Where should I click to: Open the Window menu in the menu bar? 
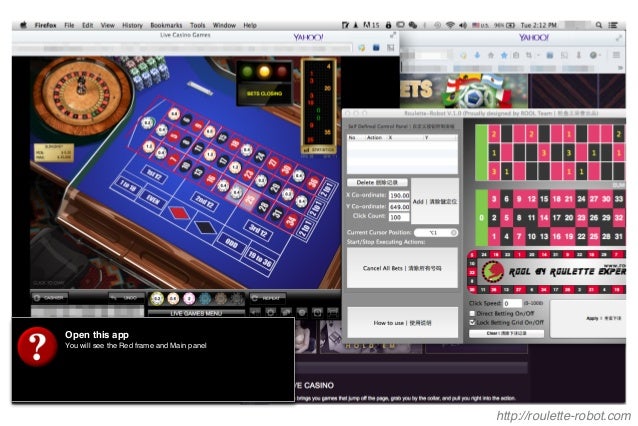tap(224, 25)
